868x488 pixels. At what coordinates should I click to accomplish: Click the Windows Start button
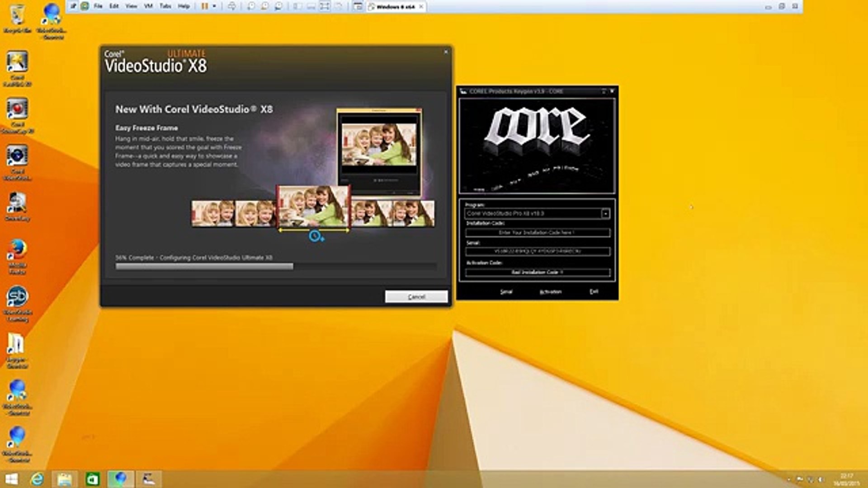(x=11, y=479)
